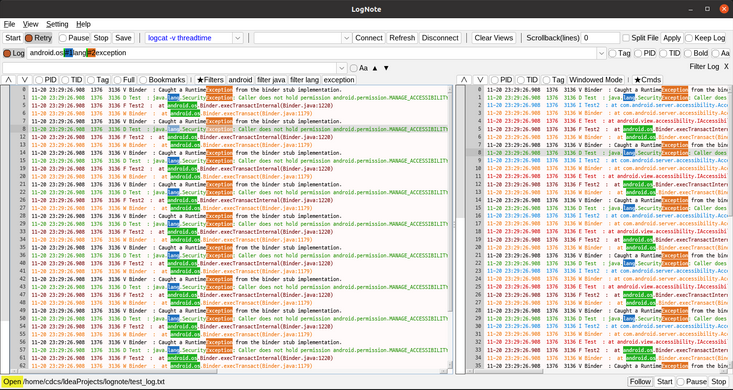The image size is (733, 390).
Task: Toggle PID column in left log pane
Action: [46, 80]
